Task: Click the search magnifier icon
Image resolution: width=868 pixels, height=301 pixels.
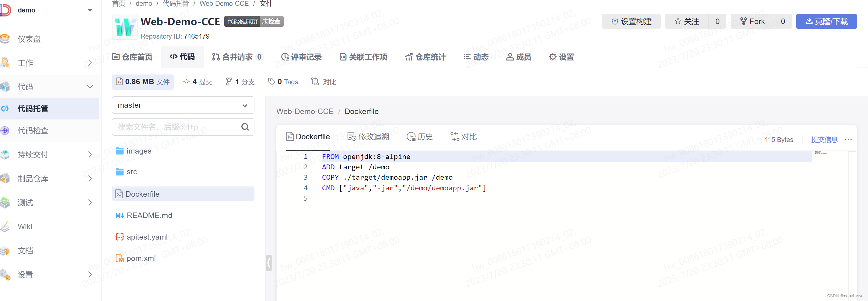Action: (x=245, y=127)
